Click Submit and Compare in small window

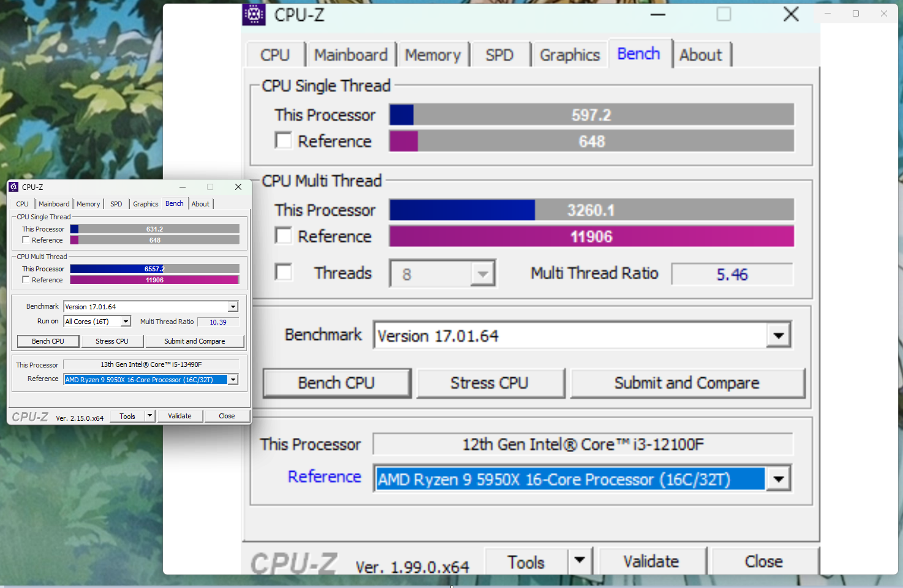point(195,341)
